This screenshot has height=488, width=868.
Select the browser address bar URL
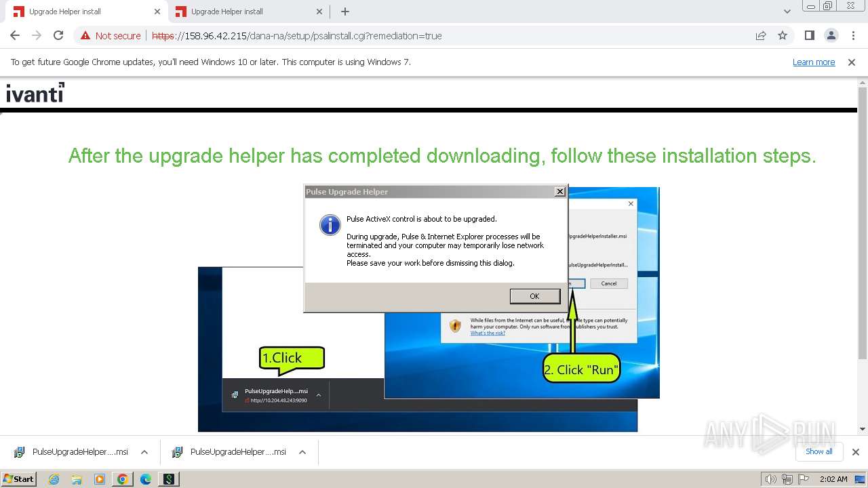point(297,36)
